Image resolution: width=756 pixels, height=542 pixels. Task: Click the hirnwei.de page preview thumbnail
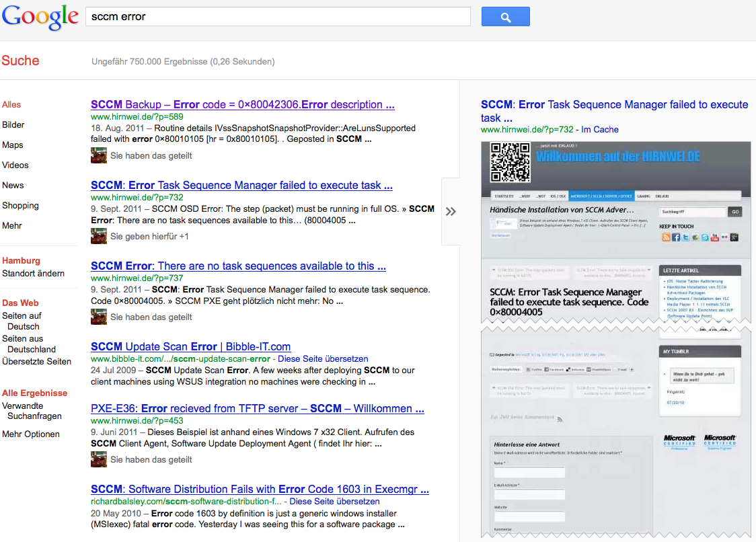[615, 340]
